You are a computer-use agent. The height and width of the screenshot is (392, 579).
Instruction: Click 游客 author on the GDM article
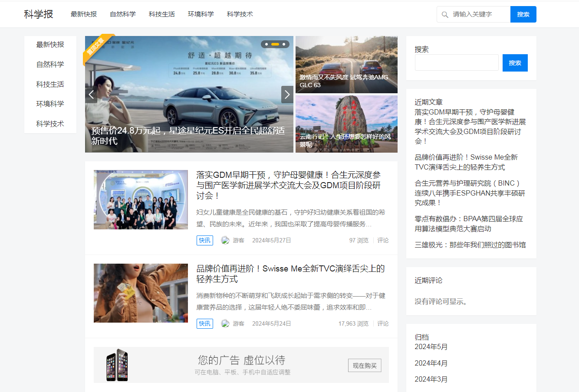[238, 240]
